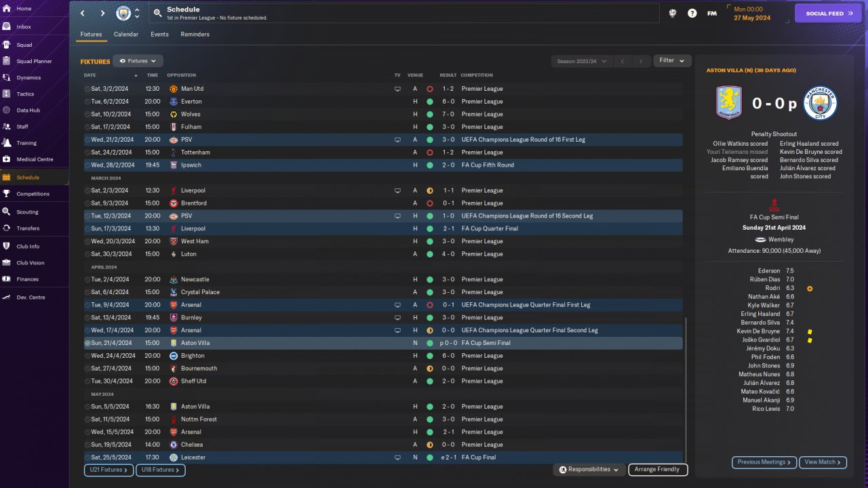Click the Wolves crest in the fixtures list
The image size is (868, 488).
pos(174,115)
